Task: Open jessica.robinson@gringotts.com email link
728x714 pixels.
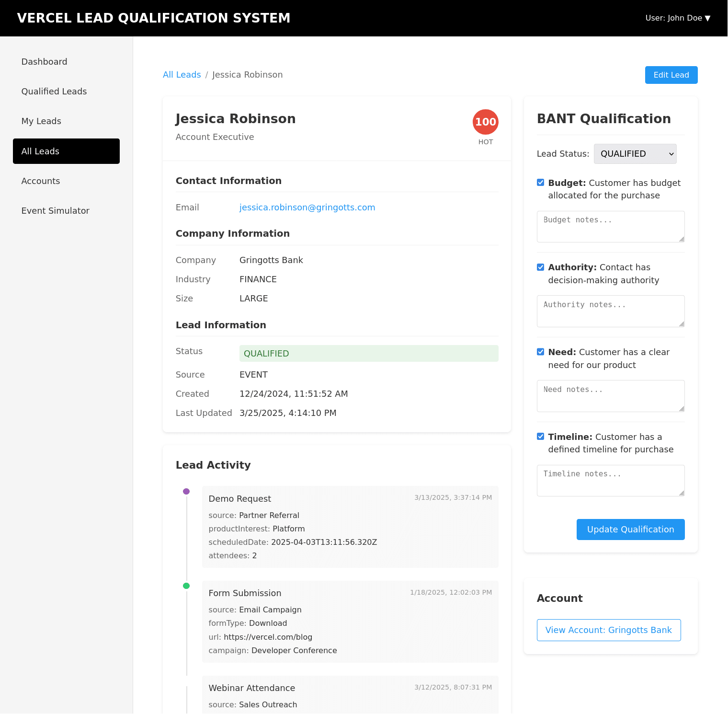Action: click(x=307, y=207)
